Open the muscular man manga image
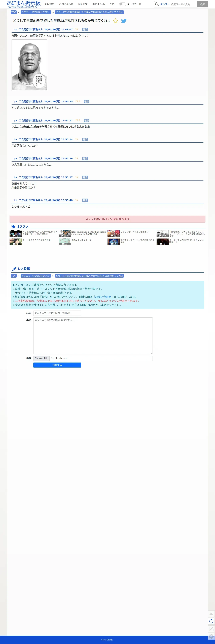This screenshot has height=644, width=215. [x=30, y=65]
